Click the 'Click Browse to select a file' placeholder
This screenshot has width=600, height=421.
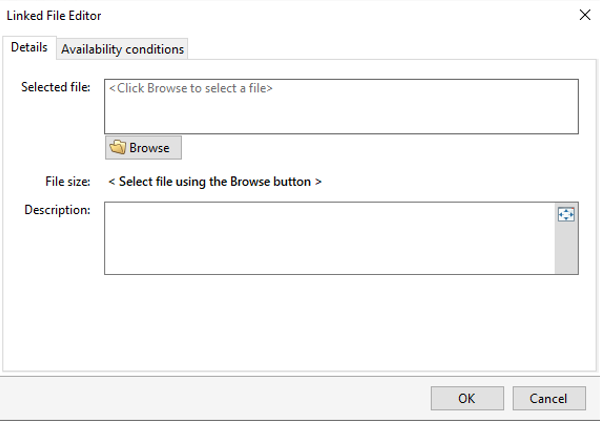(191, 88)
